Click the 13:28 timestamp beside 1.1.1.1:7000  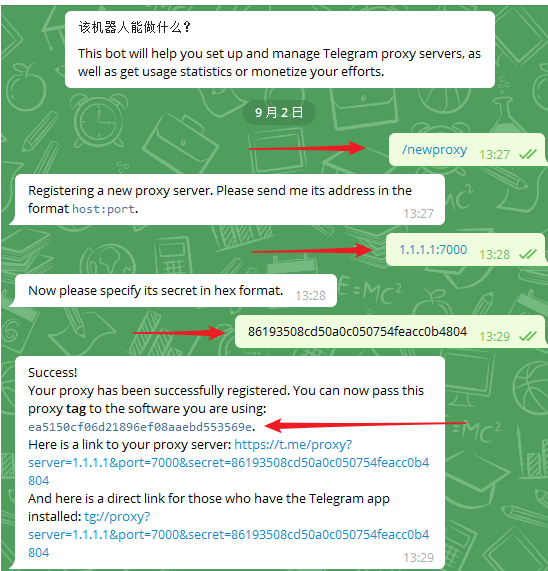click(494, 255)
